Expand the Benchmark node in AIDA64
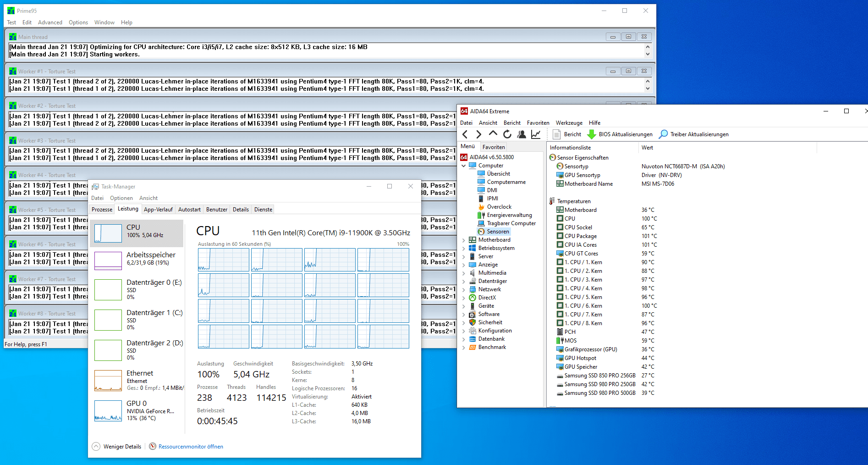The height and width of the screenshot is (465, 868). pyautogui.click(x=463, y=347)
